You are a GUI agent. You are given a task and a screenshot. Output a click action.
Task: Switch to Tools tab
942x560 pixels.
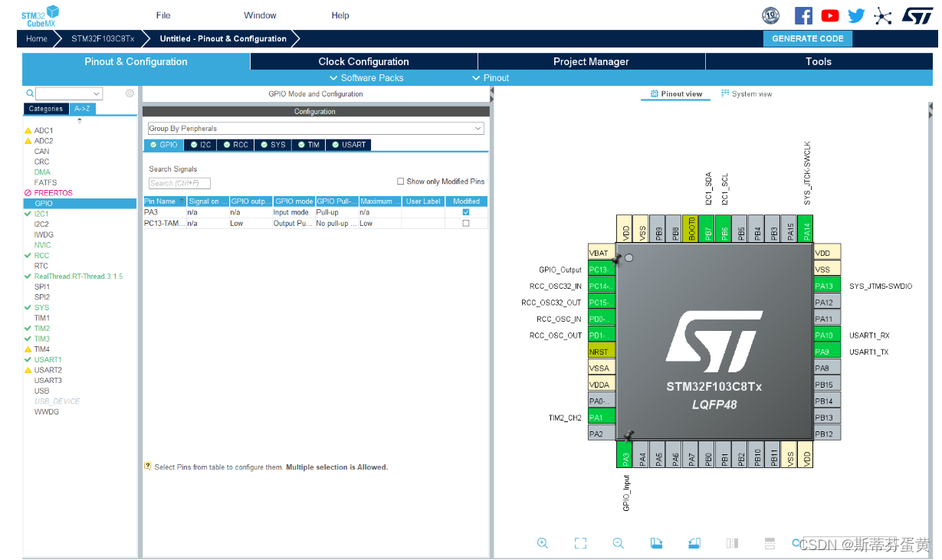pyautogui.click(x=819, y=61)
